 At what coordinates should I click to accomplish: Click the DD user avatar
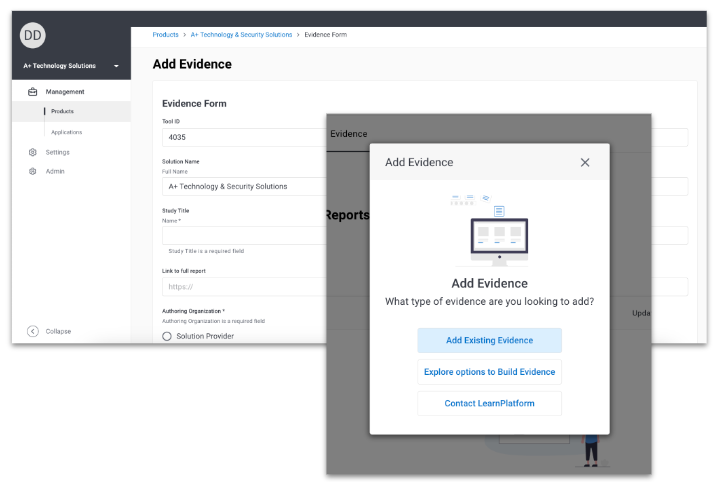click(x=33, y=35)
